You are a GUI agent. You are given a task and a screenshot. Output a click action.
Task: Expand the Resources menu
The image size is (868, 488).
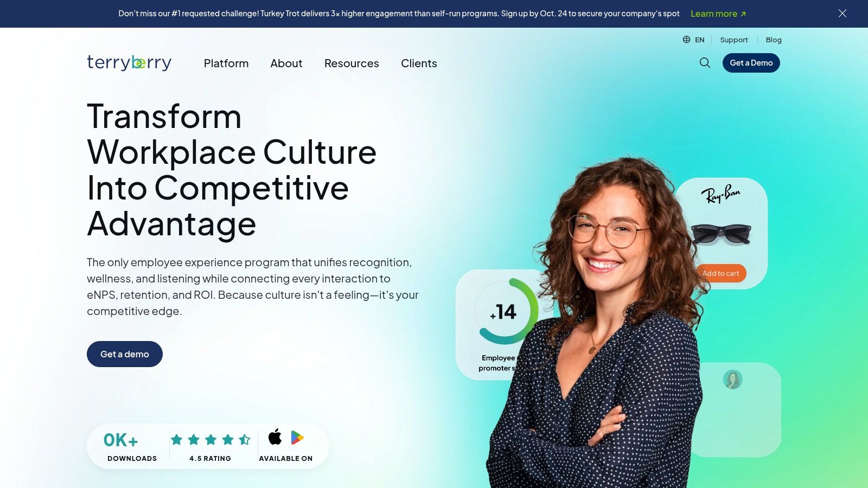[x=352, y=63]
